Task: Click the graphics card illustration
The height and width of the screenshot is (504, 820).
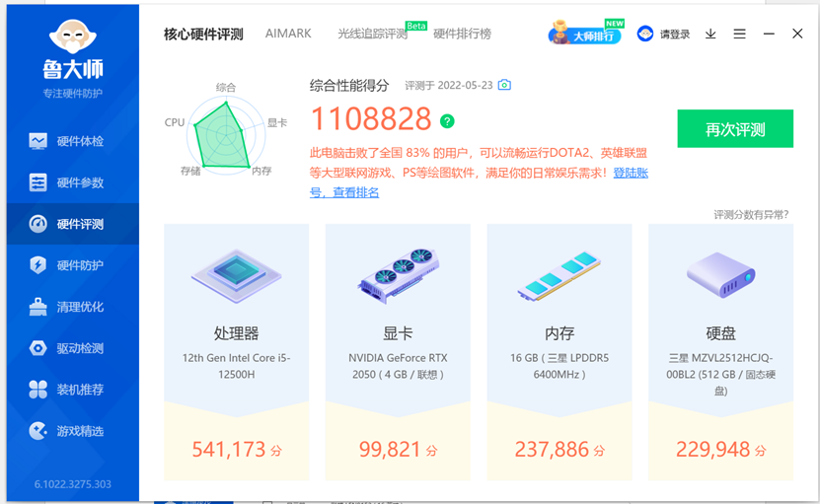Action: 398,275
